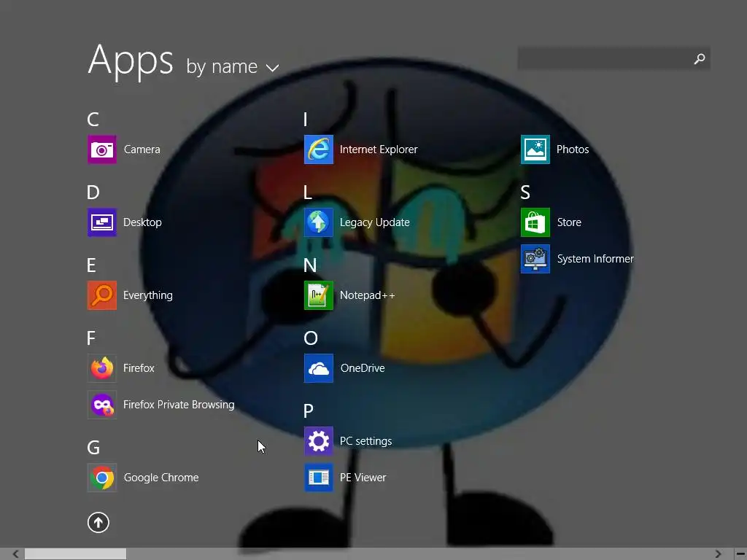The height and width of the screenshot is (560, 747).
Task: Click the 'Everything' label text
Action: pos(147,295)
